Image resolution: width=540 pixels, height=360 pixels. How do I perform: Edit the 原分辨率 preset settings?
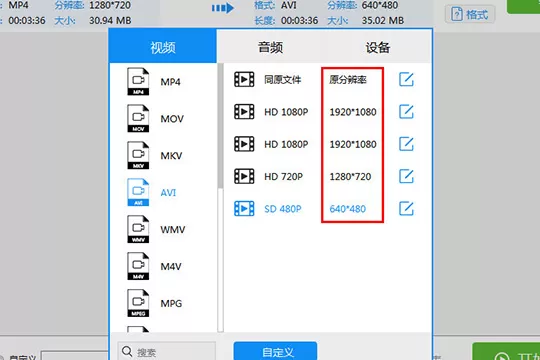click(x=406, y=80)
